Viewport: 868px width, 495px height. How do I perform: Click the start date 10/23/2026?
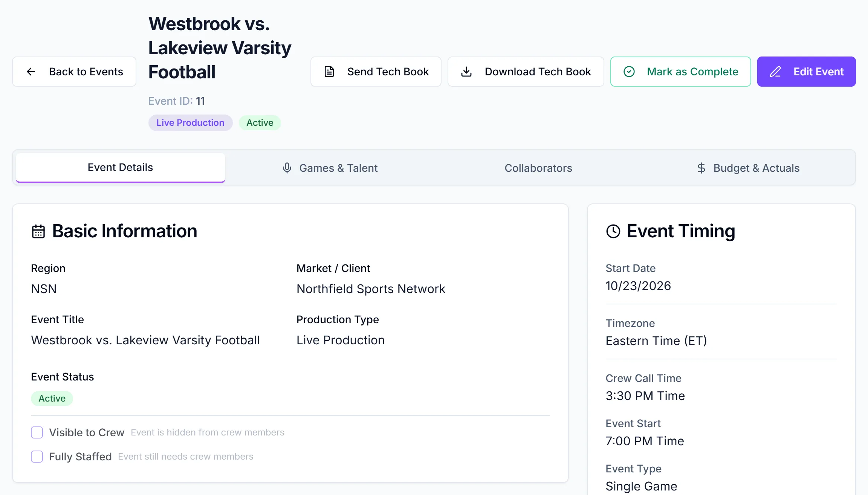pos(639,286)
